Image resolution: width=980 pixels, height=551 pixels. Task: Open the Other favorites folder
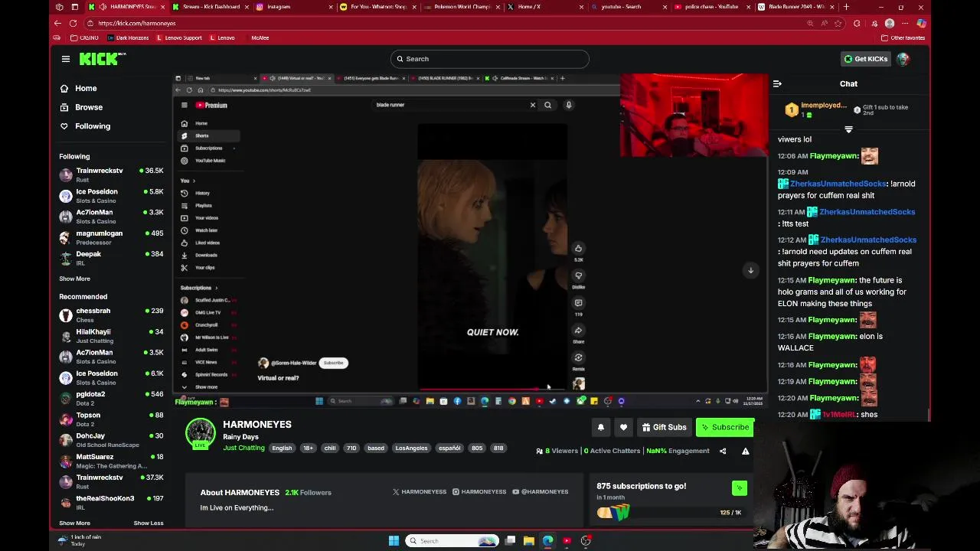click(903, 37)
